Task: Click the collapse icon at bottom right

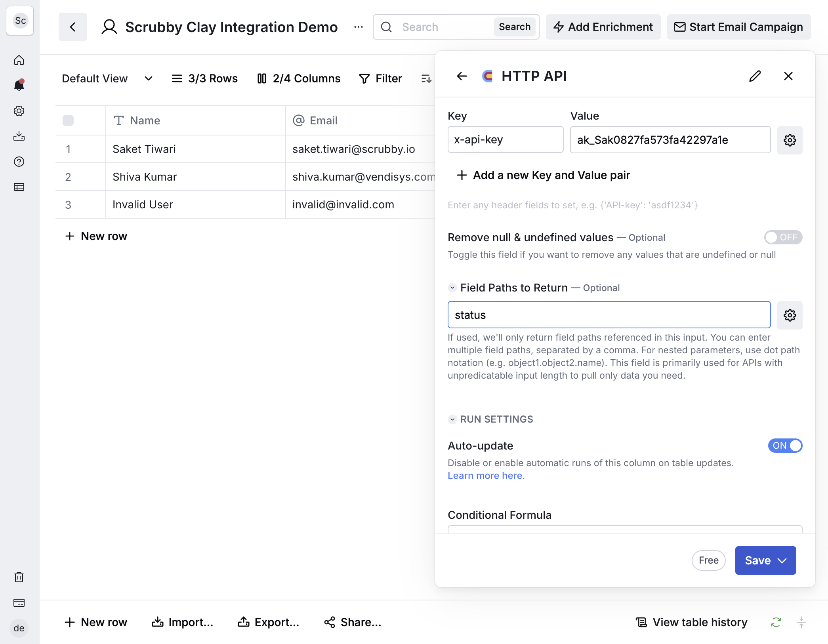Action: click(801, 622)
